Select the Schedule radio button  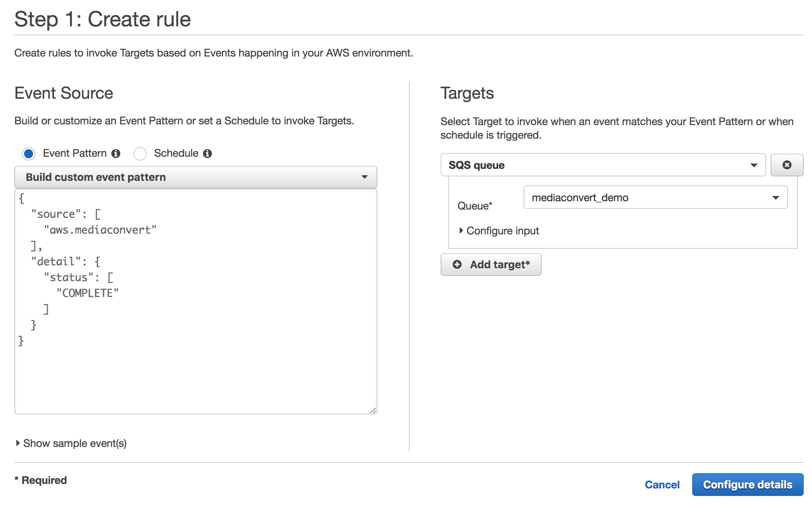pos(140,154)
